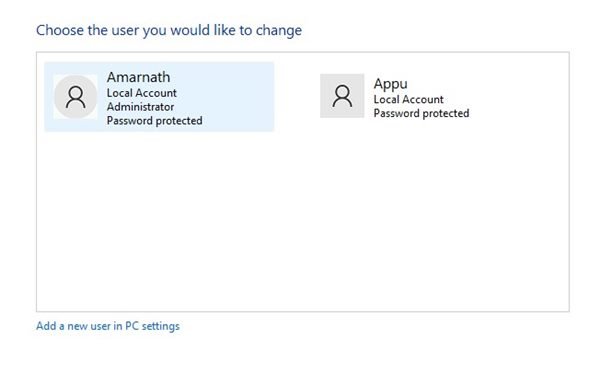Click white gap between Amarnath and Appu tiles
Screen dimensions: 600x385
pyautogui.click(x=297, y=96)
